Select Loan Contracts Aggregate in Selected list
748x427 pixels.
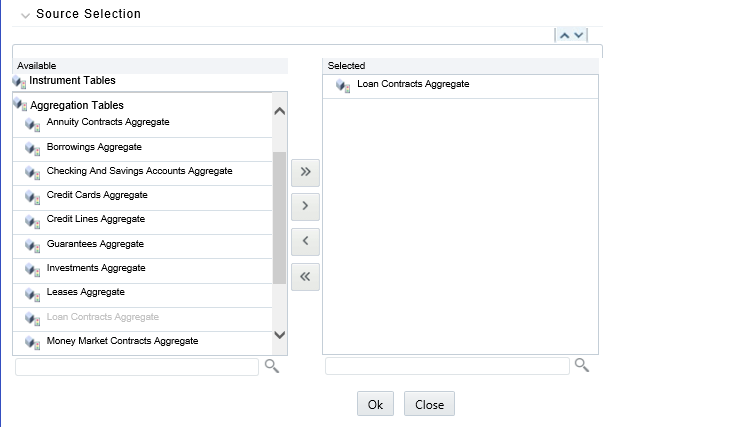pyautogui.click(x=413, y=84)
